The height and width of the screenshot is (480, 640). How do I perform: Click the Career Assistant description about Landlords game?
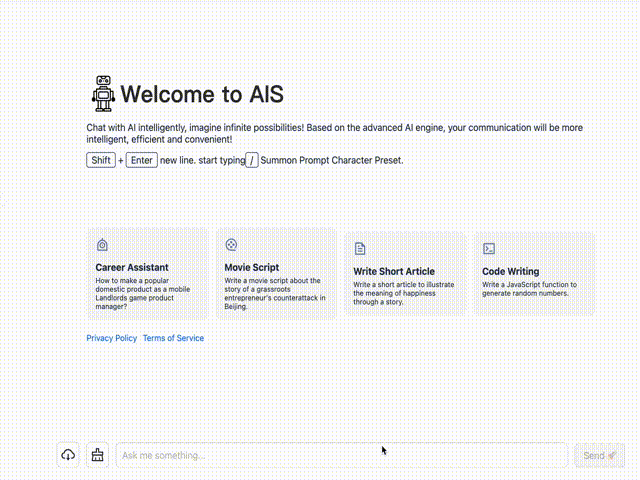click(x=143, y=293)
